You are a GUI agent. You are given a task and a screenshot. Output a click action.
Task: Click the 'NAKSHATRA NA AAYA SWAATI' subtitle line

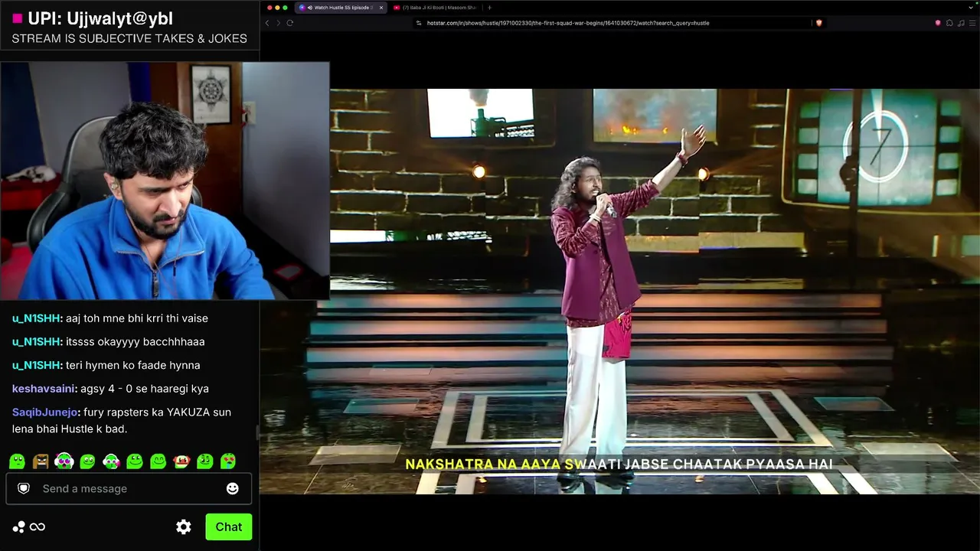pos(619,465)
